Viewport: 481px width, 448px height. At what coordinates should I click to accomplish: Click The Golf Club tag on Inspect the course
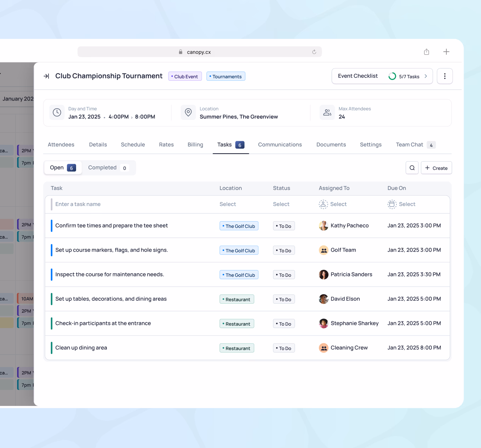pos(239,275)
